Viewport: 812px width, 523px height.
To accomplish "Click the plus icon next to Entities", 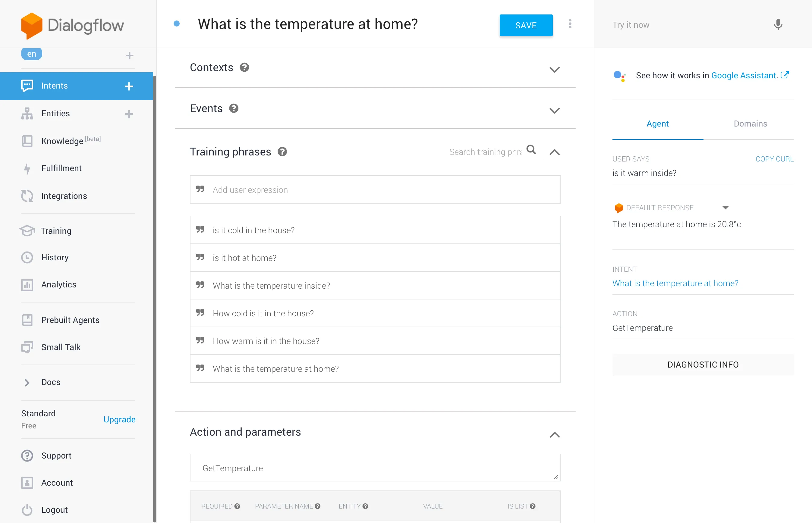I will (x=129, y=114).
